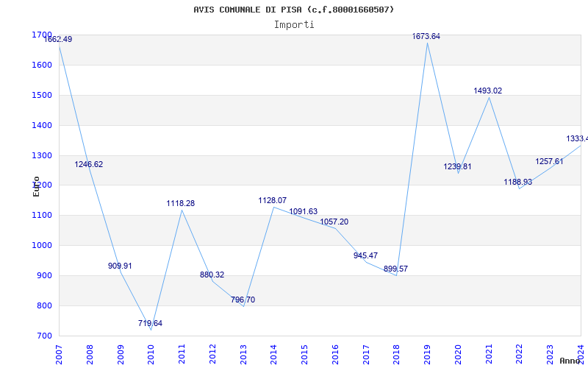Select data label 1091.63
588x368 pixels.
coord(303,211)
